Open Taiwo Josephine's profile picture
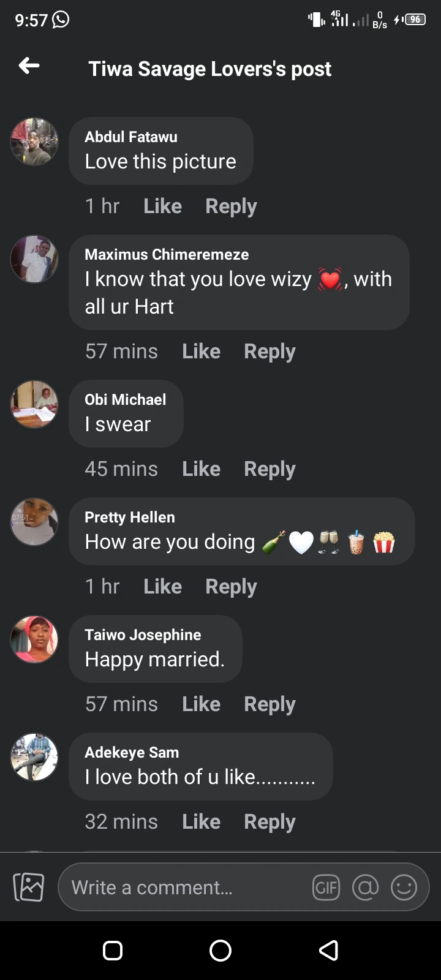The width and height of the screenshot is (441, 980). pos(34,639)
